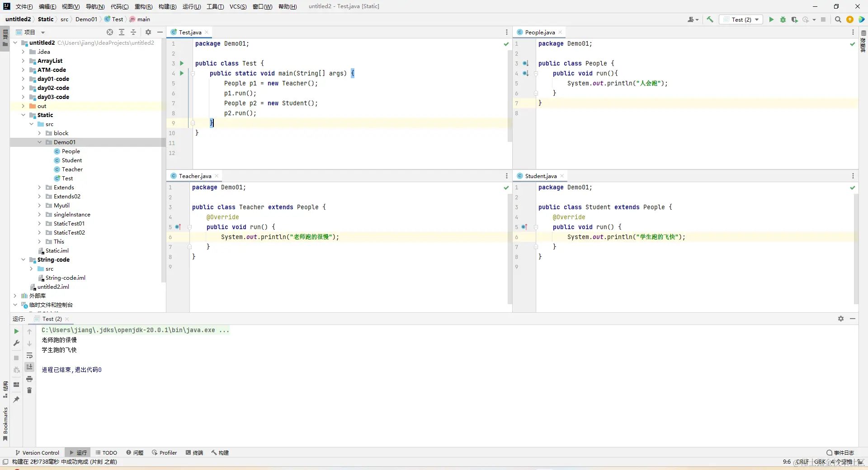
Task: Minimize the run tool window
Action: 853,319
